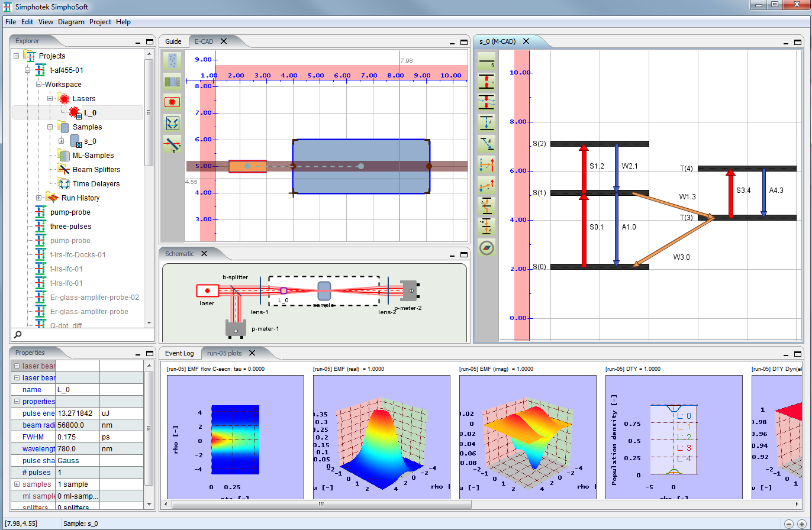Click the wavelength value field 780.0
This screenshot has width=812, height=530.
click(x=77, y=449)
